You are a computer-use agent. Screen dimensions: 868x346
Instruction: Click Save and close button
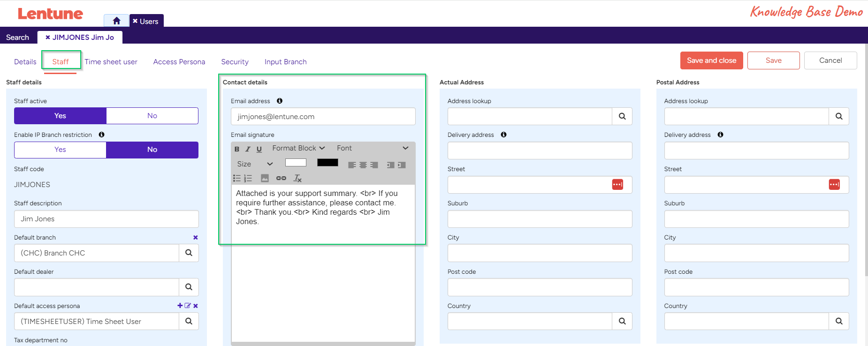tap(712, 60)
